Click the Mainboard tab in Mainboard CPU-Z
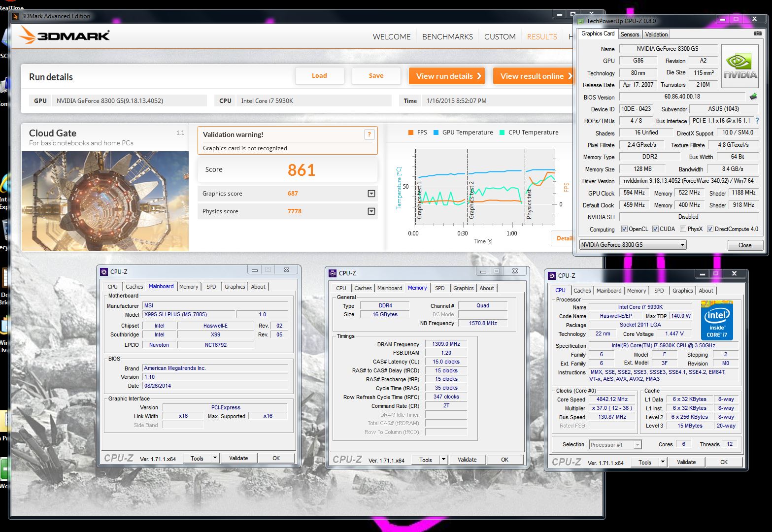772x532 pixels. pos(161,286)
